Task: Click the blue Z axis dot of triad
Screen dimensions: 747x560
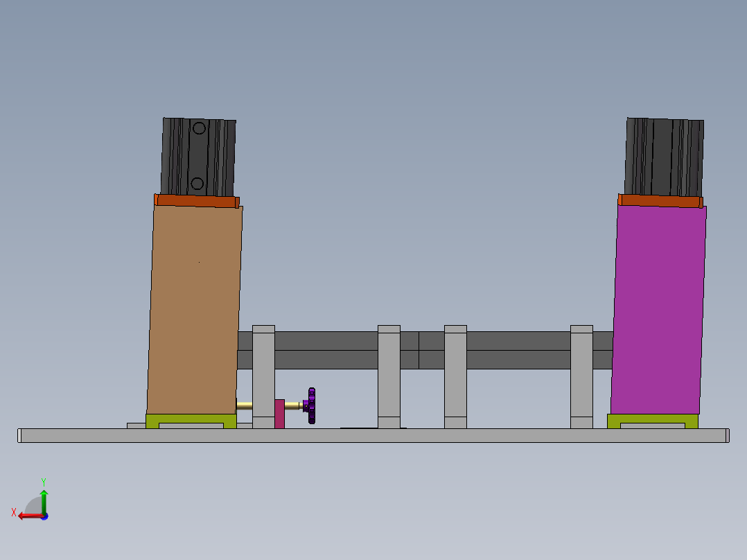Action: click(45, 516)
